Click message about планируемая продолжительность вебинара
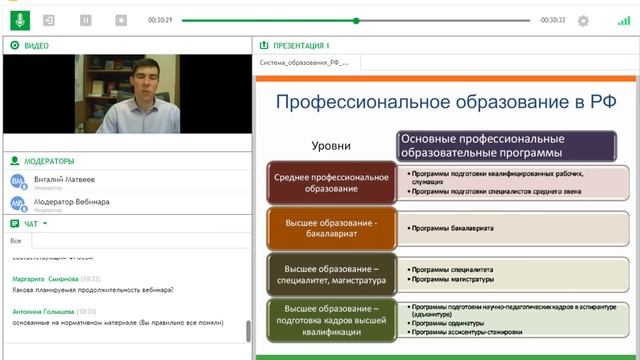The image size is (640, 360). point(93,290)
